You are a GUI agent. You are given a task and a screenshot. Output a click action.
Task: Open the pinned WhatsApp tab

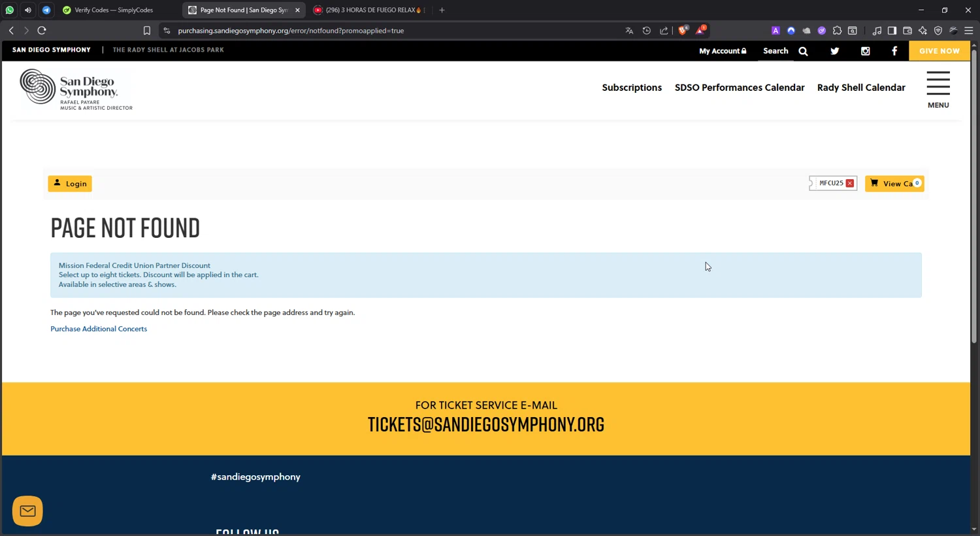[10, 10]
